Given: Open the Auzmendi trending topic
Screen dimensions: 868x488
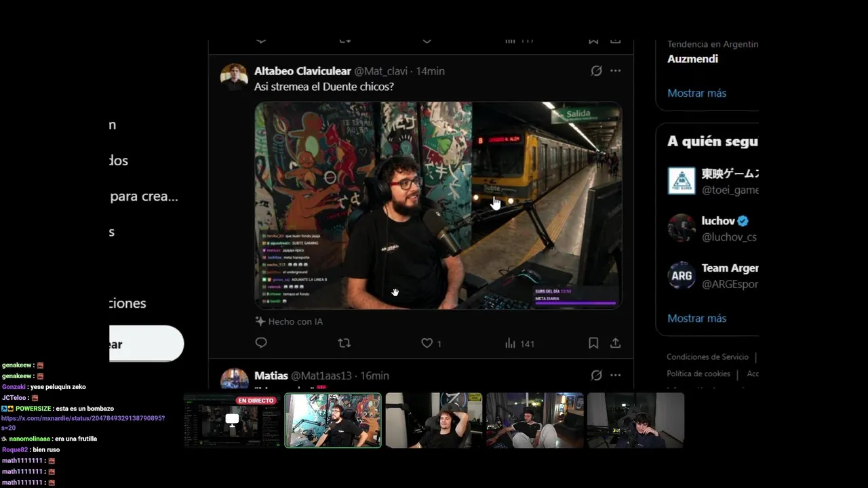Looking at the screenshot, I should click(692, 59).
